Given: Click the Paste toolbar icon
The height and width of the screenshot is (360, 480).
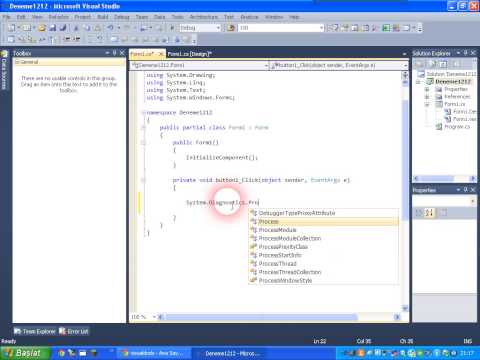Looking at the screenshot, I should click(x=98, y=28).
